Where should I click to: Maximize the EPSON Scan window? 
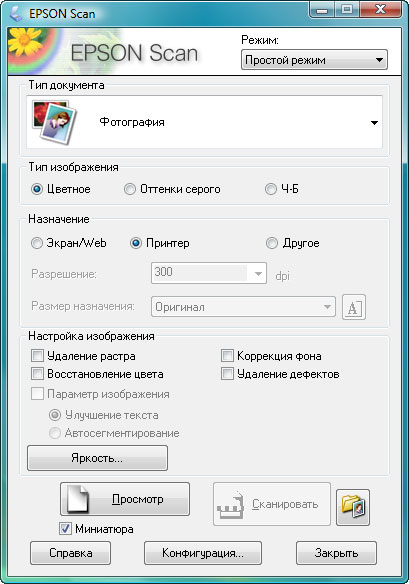[x=347, y=9]
